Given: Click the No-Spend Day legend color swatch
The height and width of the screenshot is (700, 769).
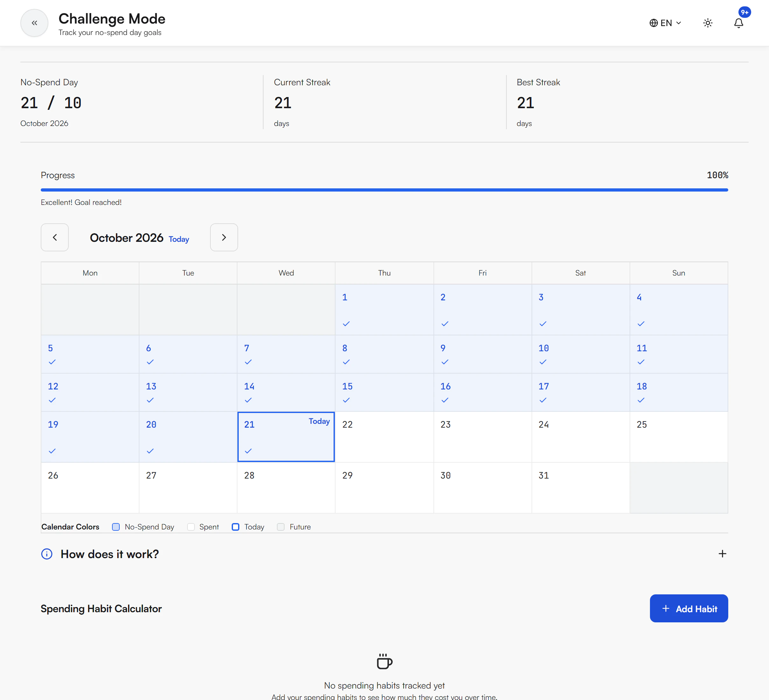Looking at the screenshot, I should [116, 527].
